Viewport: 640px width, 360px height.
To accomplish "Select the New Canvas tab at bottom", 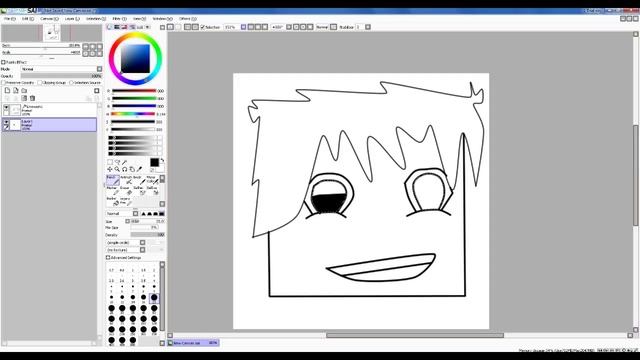I will pos(193,343).
